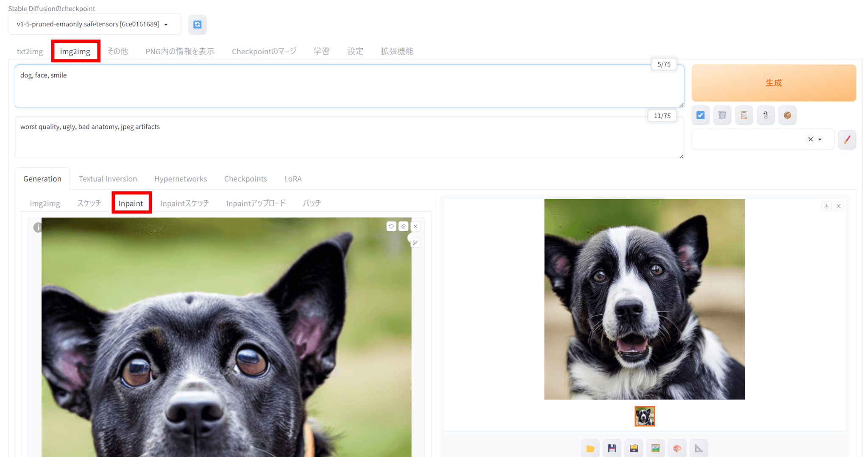Click the inpaint canvas dog image

coord(226,337)
